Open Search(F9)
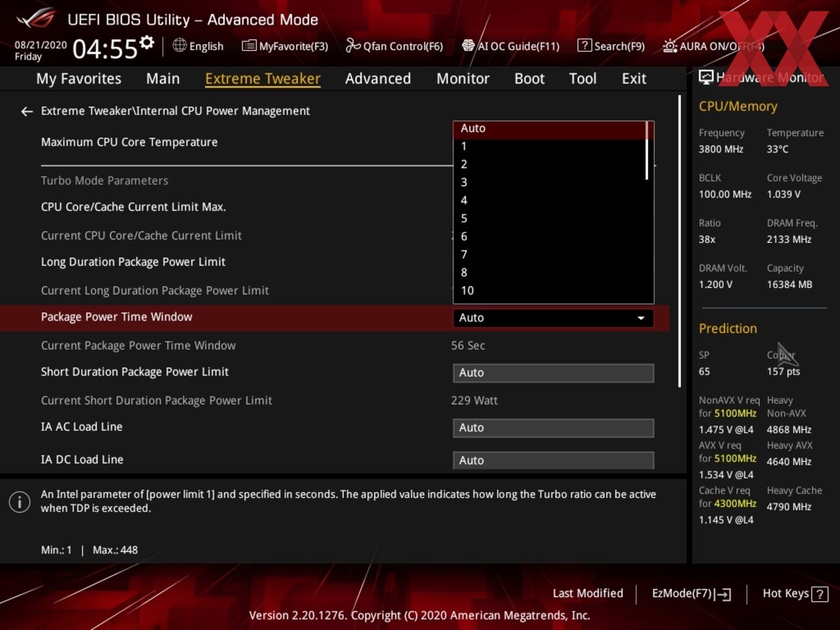840x630 pixels. [x=611, y=46]
